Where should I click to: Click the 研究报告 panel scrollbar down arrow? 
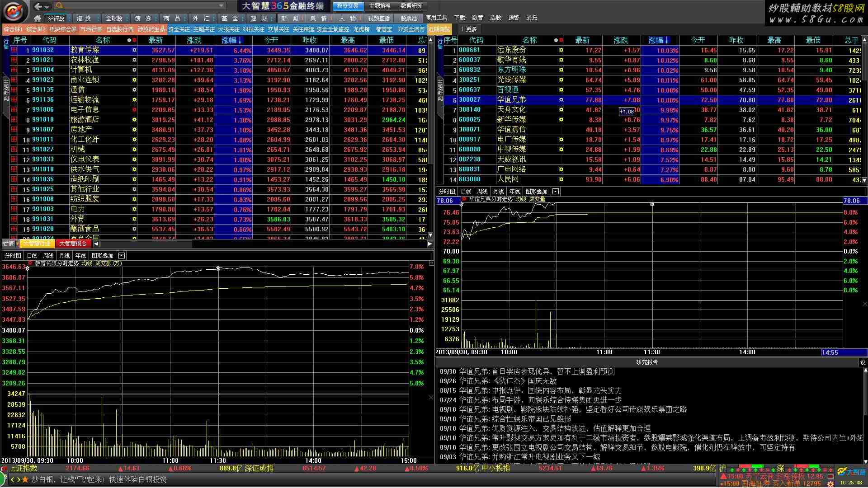click(x=865, y=461)
